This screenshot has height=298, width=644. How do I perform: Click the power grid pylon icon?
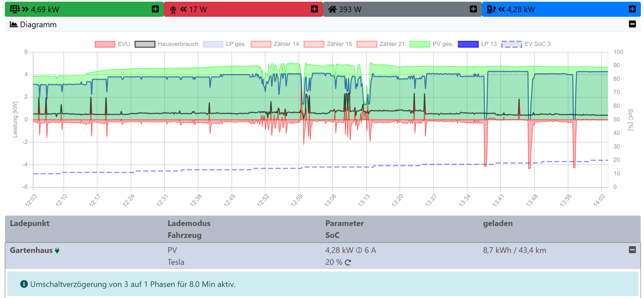(x=173, y=10)
